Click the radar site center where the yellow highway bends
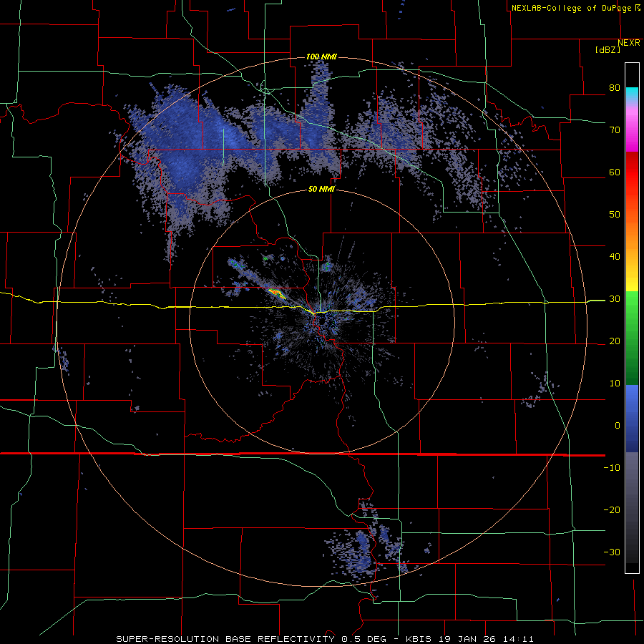This screenshot has height=644, width=644. coord(316,313)
